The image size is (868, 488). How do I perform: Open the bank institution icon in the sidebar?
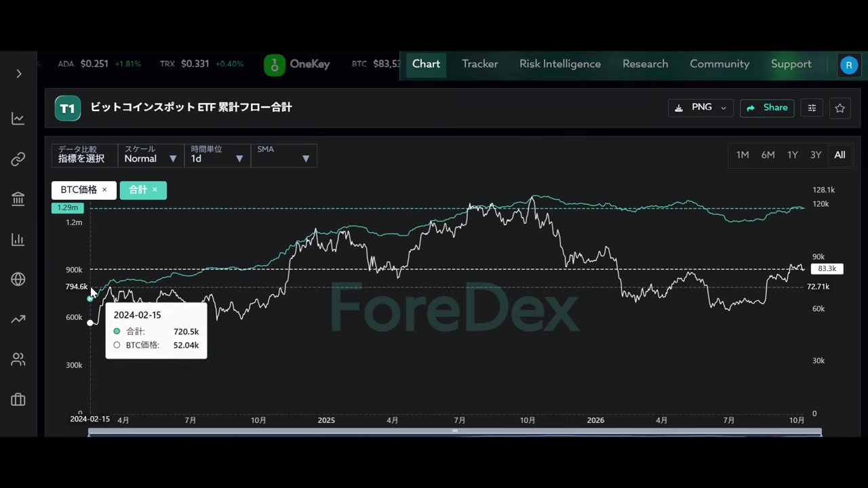(x=18, y=199)
